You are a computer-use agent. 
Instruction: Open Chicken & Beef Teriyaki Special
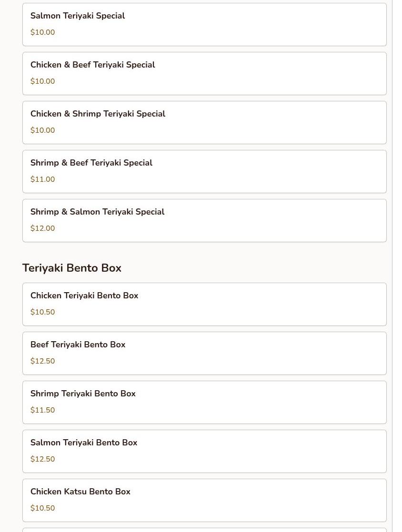204,73
